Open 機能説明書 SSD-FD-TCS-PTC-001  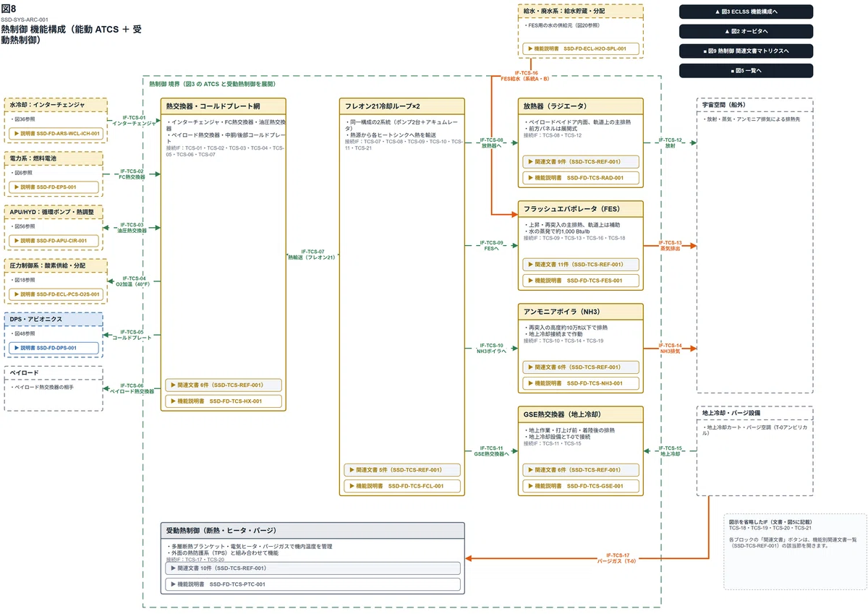pos(312,584)
